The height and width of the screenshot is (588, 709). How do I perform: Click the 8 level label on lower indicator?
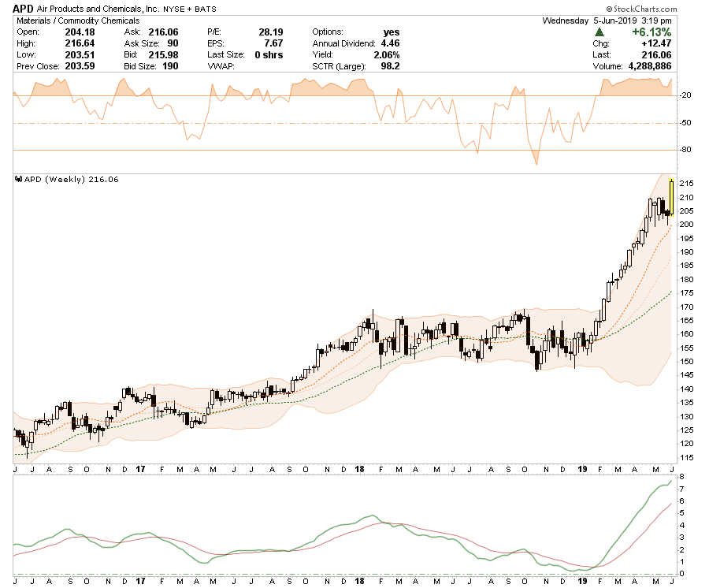682,477
